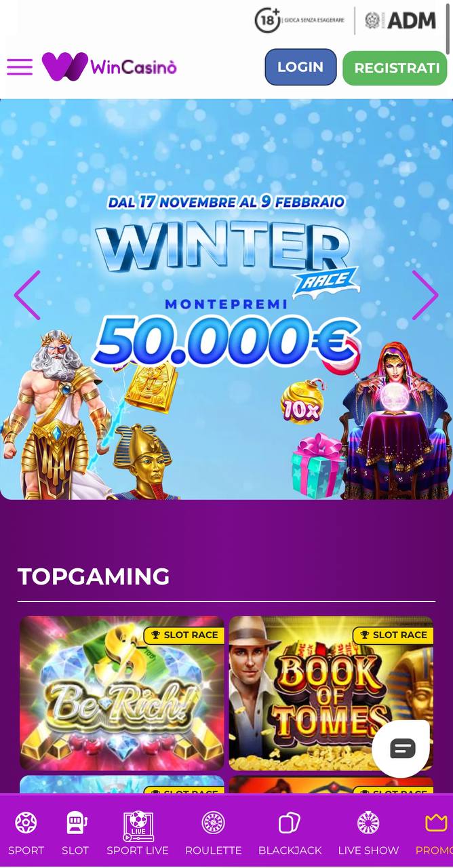Tap the ADM logo
The image size is (453, 868).
[400, 20]
